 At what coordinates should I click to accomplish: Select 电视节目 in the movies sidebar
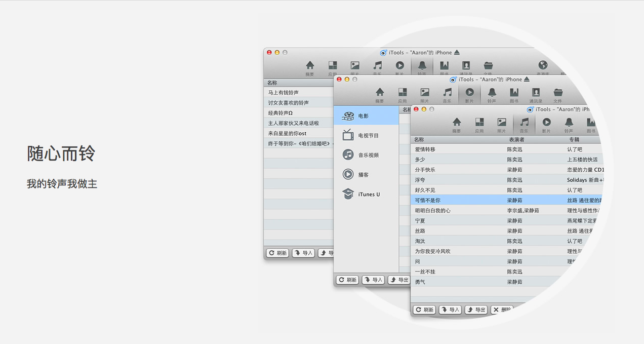click(x=367, y=135)
